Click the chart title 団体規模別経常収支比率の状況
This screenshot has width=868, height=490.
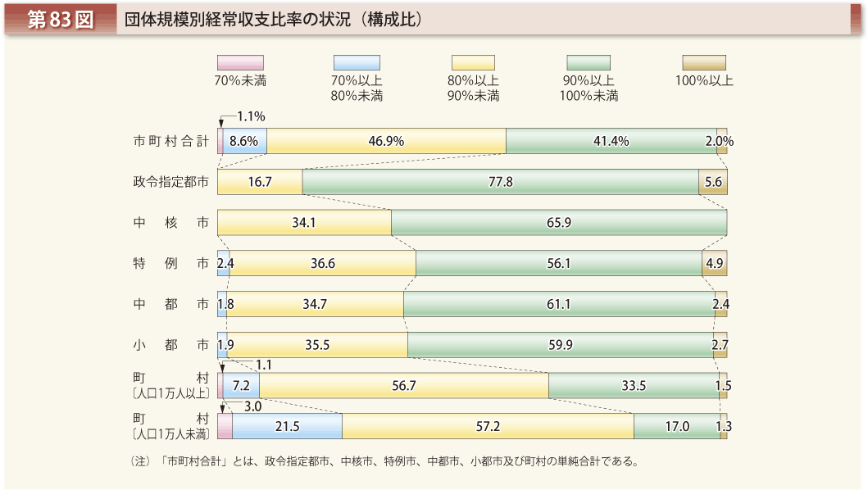pos(274,20)
